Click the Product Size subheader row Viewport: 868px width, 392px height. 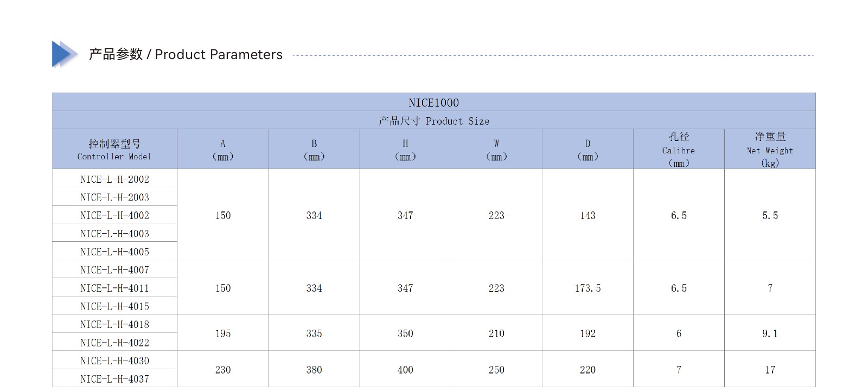[434, 120]
